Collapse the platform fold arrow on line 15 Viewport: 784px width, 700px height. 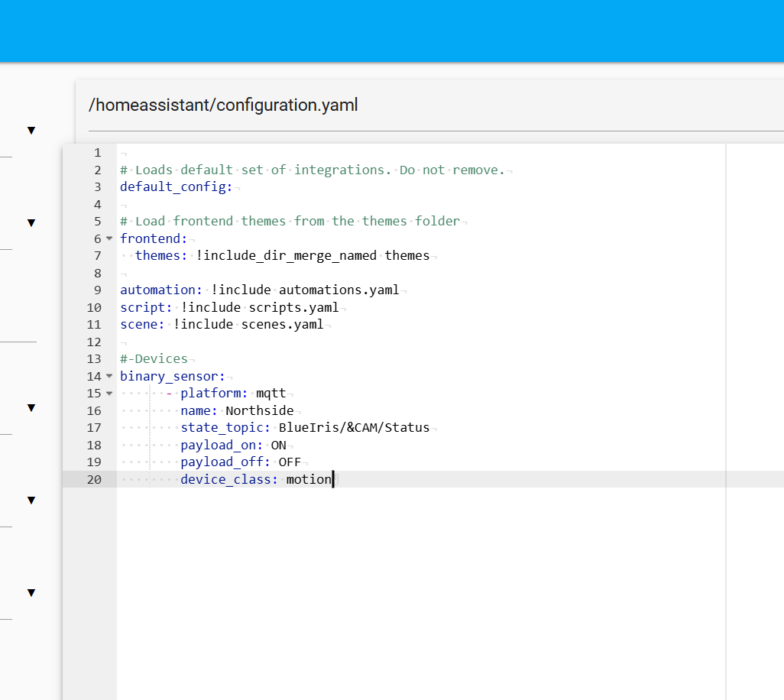109,394
